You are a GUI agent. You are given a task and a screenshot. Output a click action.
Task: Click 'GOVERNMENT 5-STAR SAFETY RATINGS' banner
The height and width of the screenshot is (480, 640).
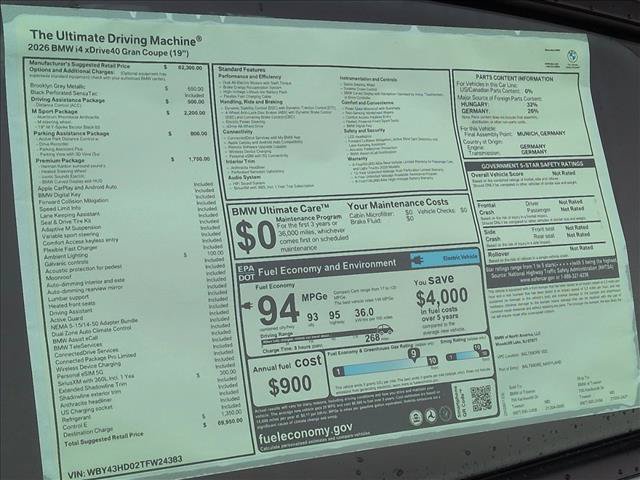coord(532,165)
